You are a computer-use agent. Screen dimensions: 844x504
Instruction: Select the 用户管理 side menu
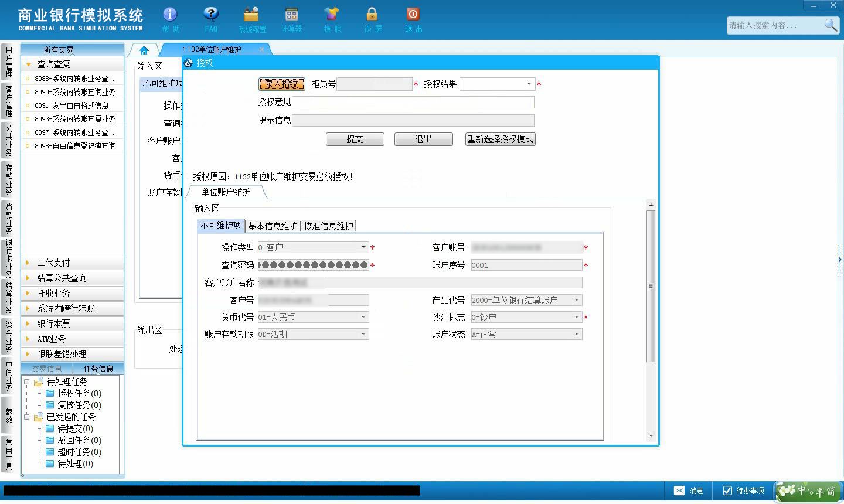pos(9,62)
